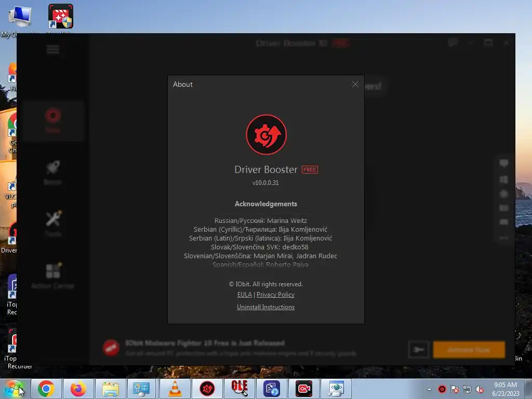Open the Action Center flag in the tray
Screen dimensions: 532x399
[455, 389]
